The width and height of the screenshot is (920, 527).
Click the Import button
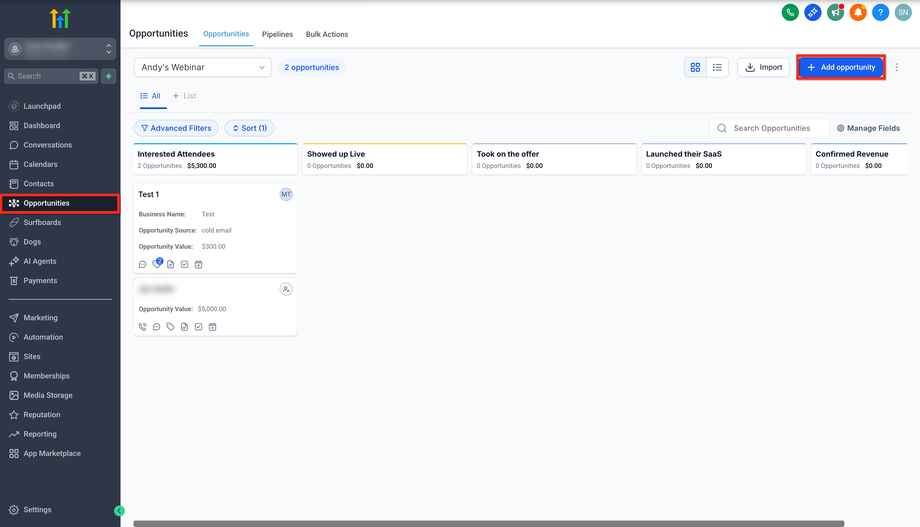point(763,67)
